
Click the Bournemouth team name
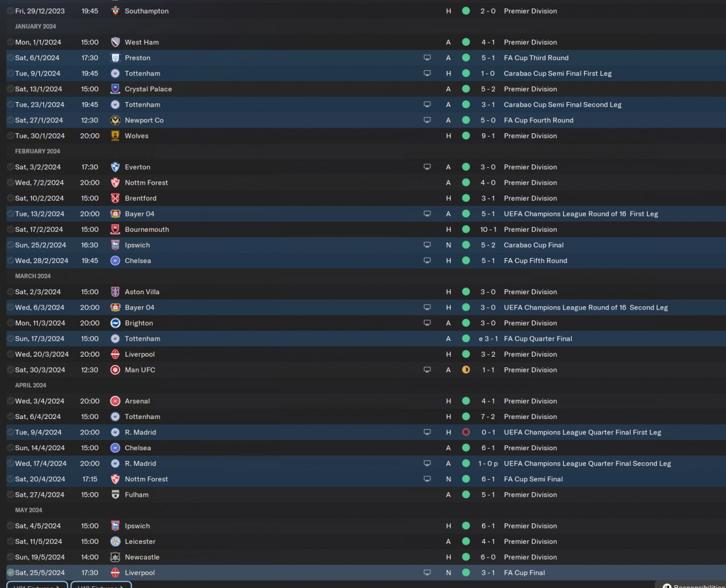point(146,230)
